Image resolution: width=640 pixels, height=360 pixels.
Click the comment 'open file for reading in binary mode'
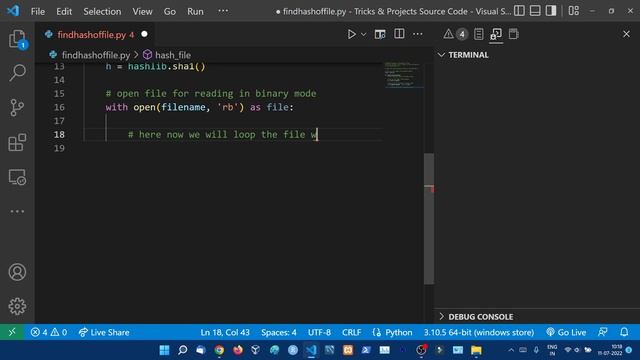tap(211, 93)
